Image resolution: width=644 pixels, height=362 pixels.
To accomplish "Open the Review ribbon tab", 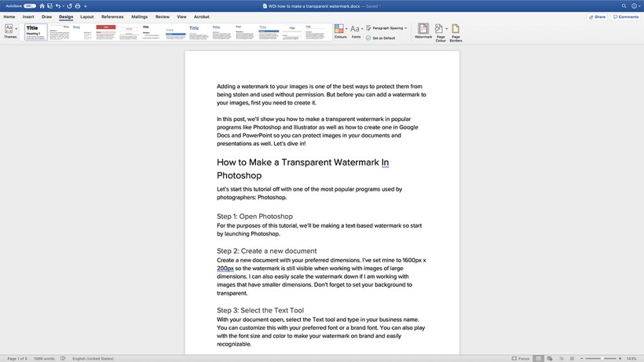I will [x=164, y=17].
